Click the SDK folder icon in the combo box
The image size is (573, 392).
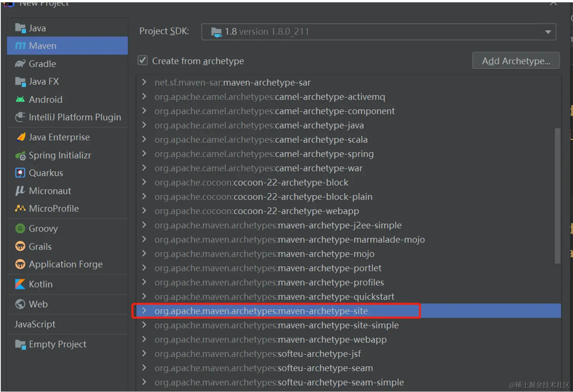click(x=216, y=32)
